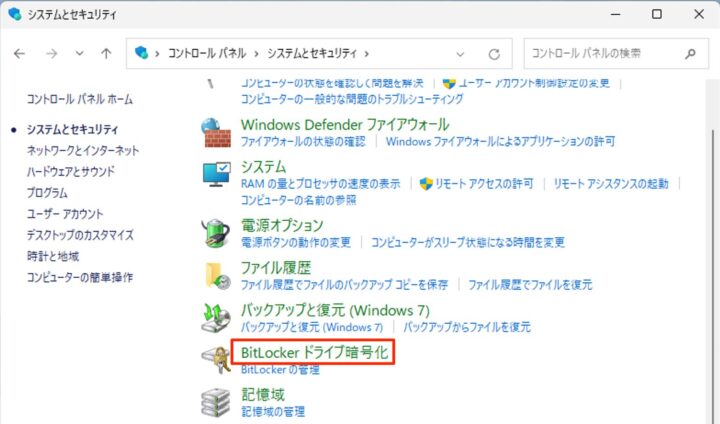
Task: Click 記憶域の管理 link
Action: (x=273, y=412)
